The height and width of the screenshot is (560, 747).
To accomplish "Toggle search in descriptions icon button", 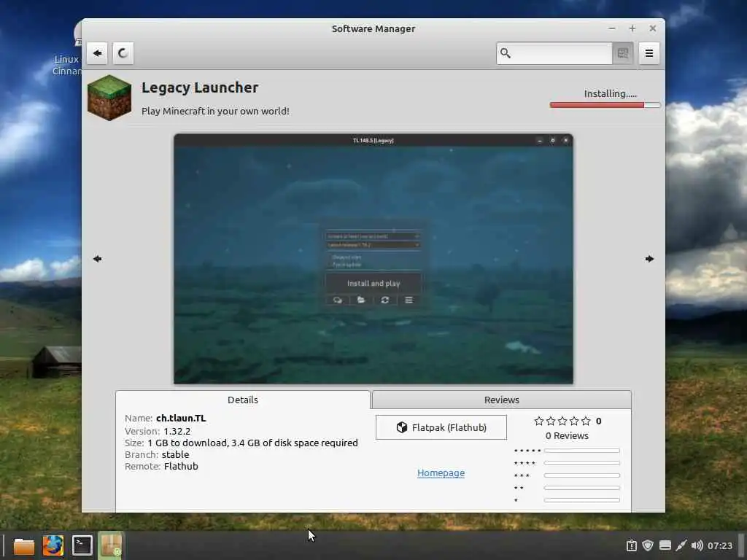I will [623, 52].
